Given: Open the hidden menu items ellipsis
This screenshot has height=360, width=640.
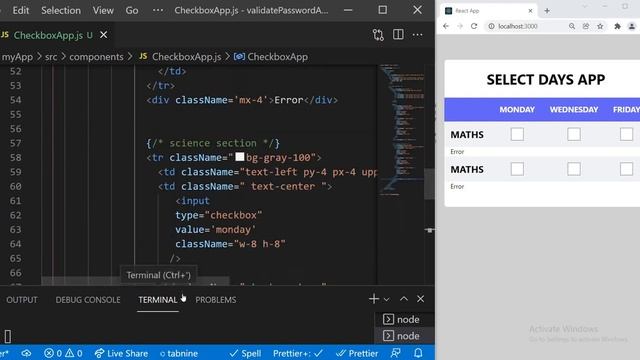Looking at the screenshot, I should (x=158, y=10).
